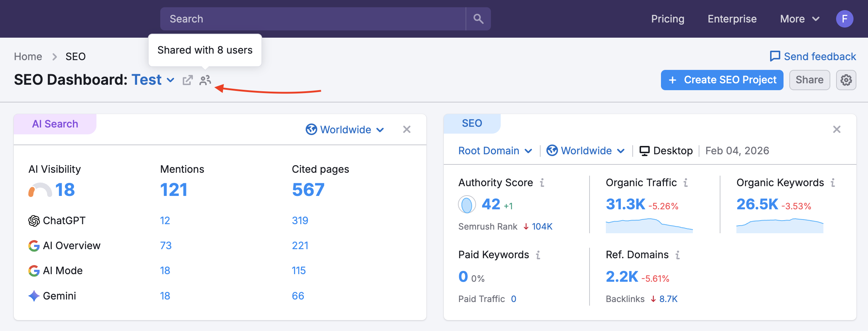
Task: Open the dashboard in a new window icon
Action: click(187, 80)
